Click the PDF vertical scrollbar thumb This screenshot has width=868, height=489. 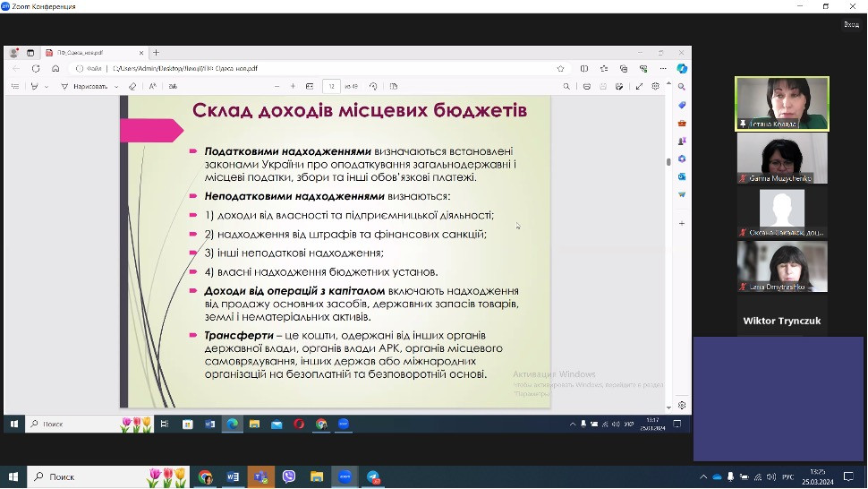tap(668, 162)
